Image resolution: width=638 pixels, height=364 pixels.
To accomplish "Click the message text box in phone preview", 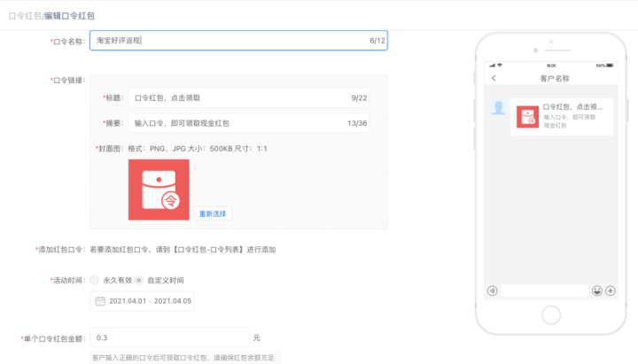I will point(545,290).
